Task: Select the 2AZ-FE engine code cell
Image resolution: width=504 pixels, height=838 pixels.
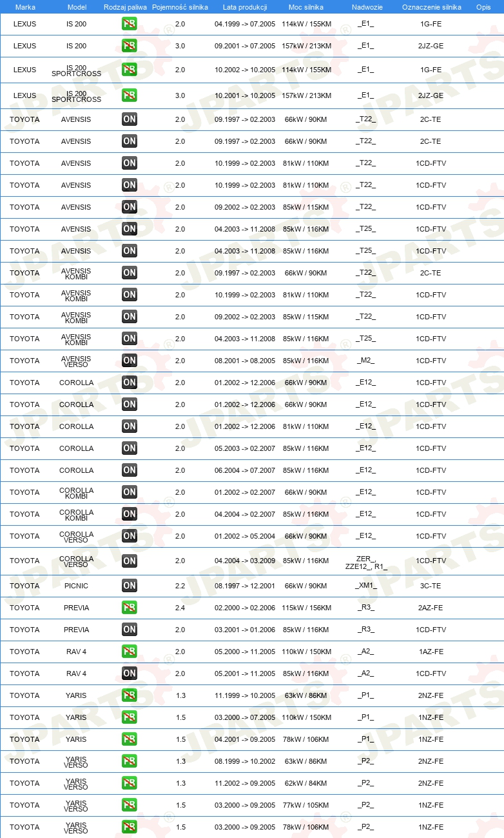Action: tap(431, 608)
